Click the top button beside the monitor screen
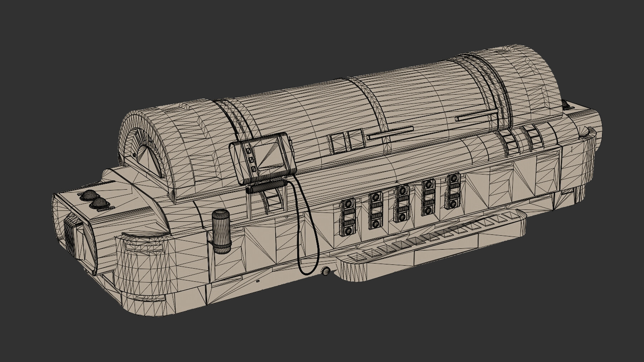 tap(249, 151)
